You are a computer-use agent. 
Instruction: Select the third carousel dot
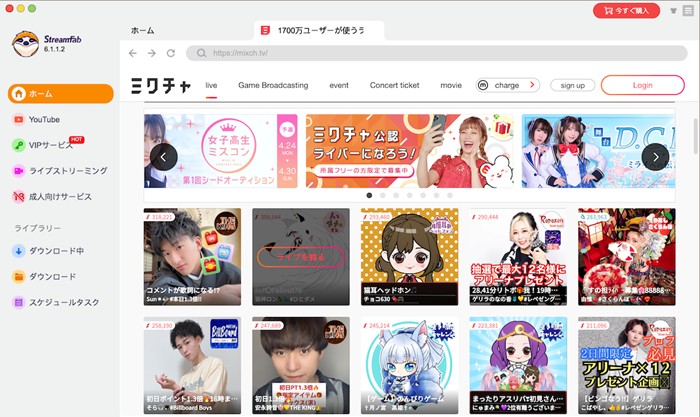396,195
